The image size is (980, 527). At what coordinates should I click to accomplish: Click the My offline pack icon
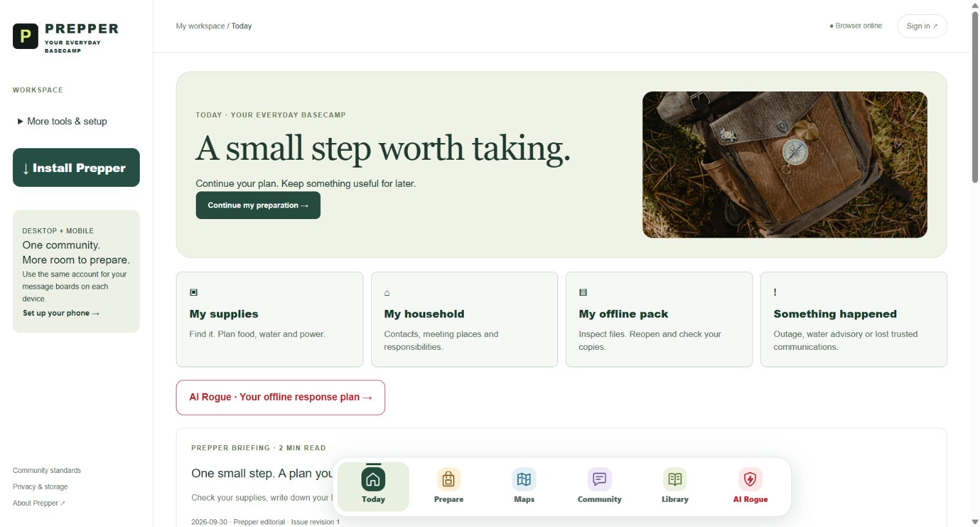[583, 292]
